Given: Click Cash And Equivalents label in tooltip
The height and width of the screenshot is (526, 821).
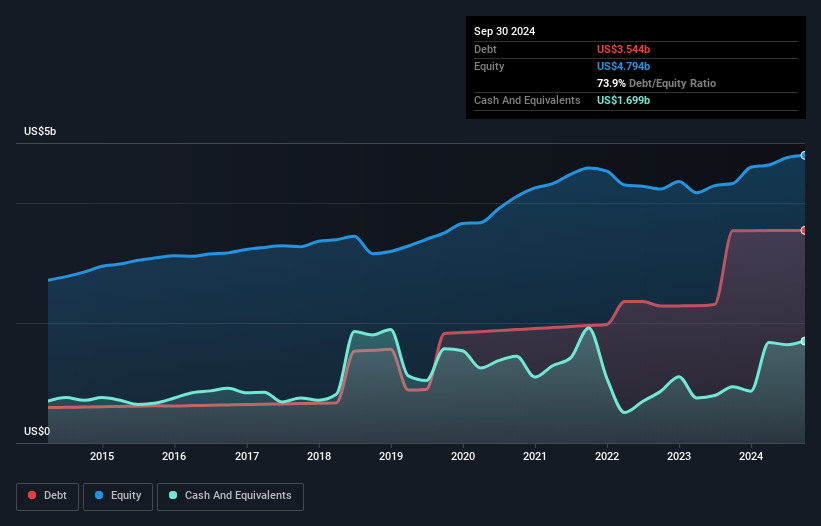Looking at the screenshot, I should [x=527, y=100].
